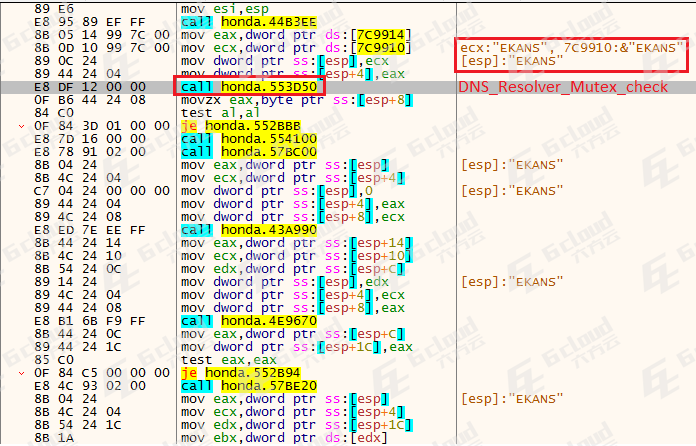This screenshot has height=446, width=696.
Task: Select 'movzx eax,byte ptr ss:[esp+8]' instruction
Action: [x=297, y=100]
